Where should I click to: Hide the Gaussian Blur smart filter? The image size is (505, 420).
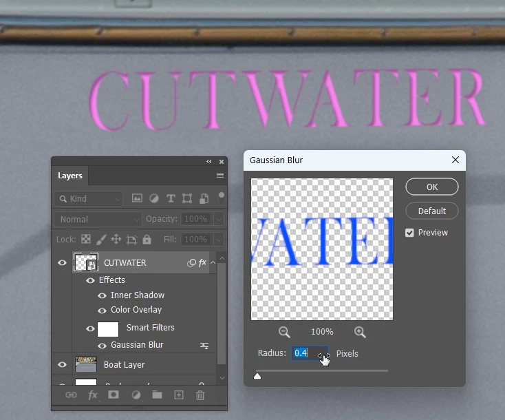click(102, 346)
